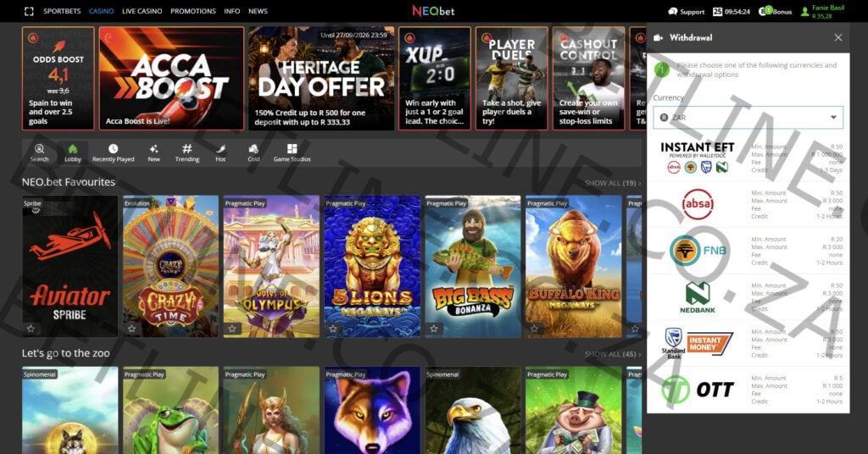This screenshot has height=454, width=868.
Task: Expand NEO.bet Favourites Show All (19)
Action: click(613, 183)
